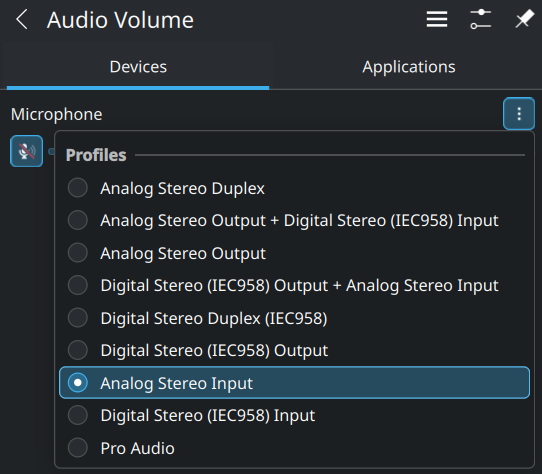Select the Analog Stereo Output profile
The image size is (542, 474).
click(294, 253)
